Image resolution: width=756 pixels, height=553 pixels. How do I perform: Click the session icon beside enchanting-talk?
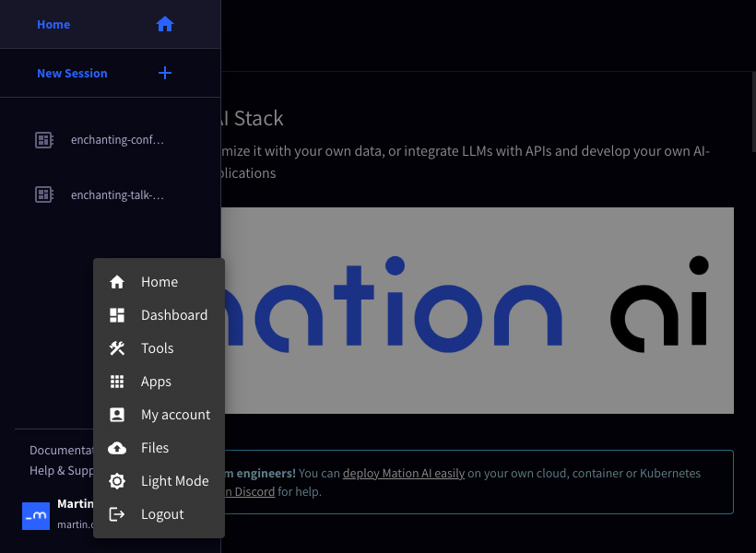tap(44, 194)
